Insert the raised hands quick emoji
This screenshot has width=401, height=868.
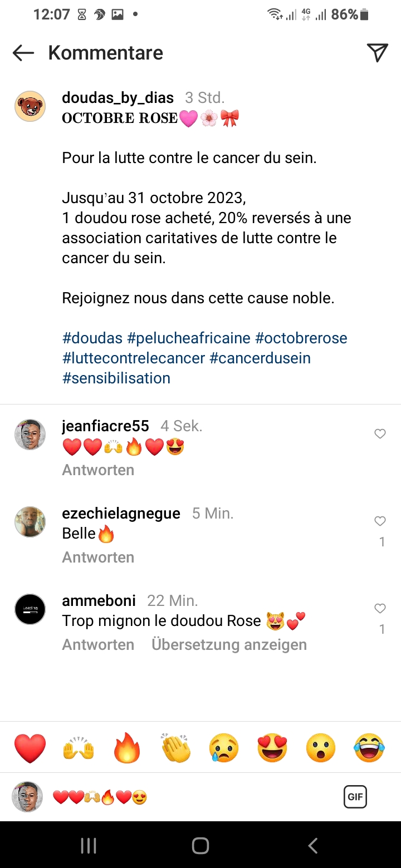coord(79,747)
